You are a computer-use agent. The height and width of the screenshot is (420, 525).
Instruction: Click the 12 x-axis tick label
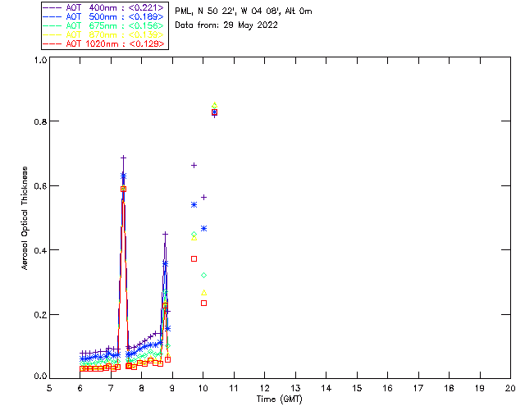(264, 388)
